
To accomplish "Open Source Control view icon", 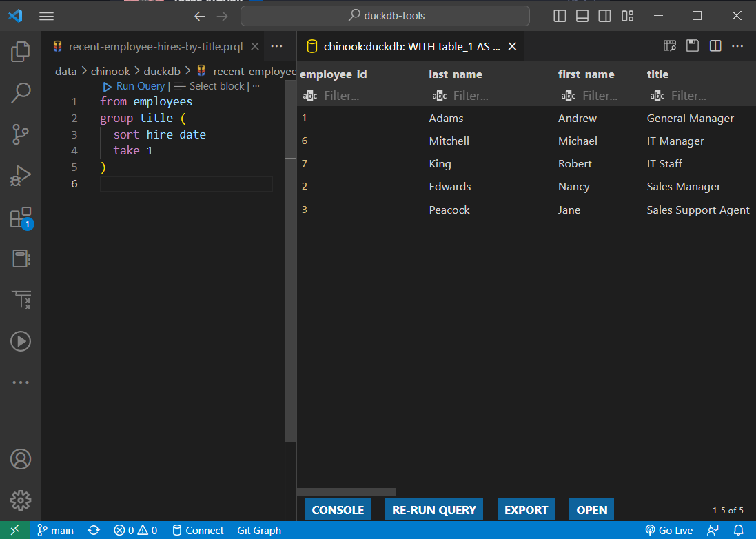I will [21, 135].
